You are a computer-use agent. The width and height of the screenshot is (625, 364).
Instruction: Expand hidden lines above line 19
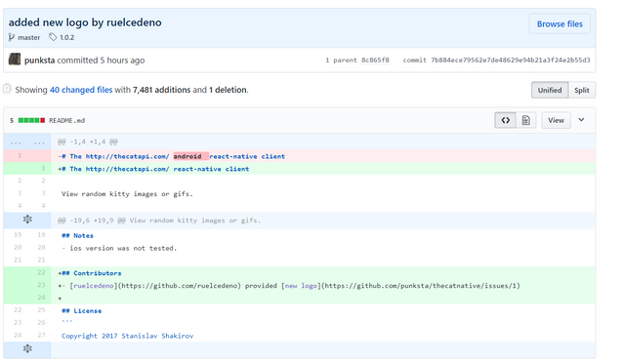[x=27, y=220]
